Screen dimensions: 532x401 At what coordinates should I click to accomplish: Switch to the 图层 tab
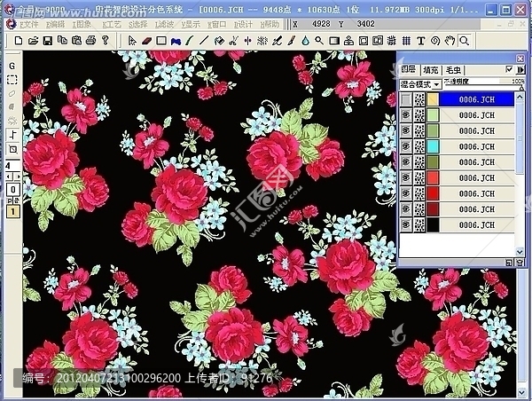[409, 69]
